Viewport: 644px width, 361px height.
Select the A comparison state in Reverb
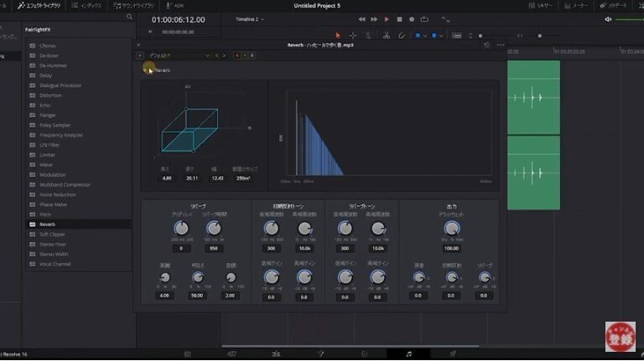tap(237, 55)
